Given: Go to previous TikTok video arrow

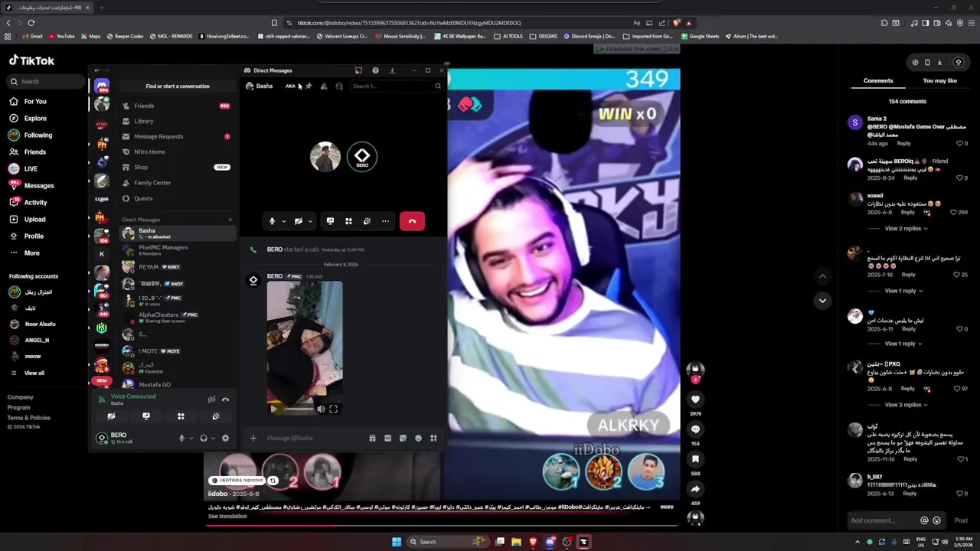Looking at the screenshot, I should (822, 276).
